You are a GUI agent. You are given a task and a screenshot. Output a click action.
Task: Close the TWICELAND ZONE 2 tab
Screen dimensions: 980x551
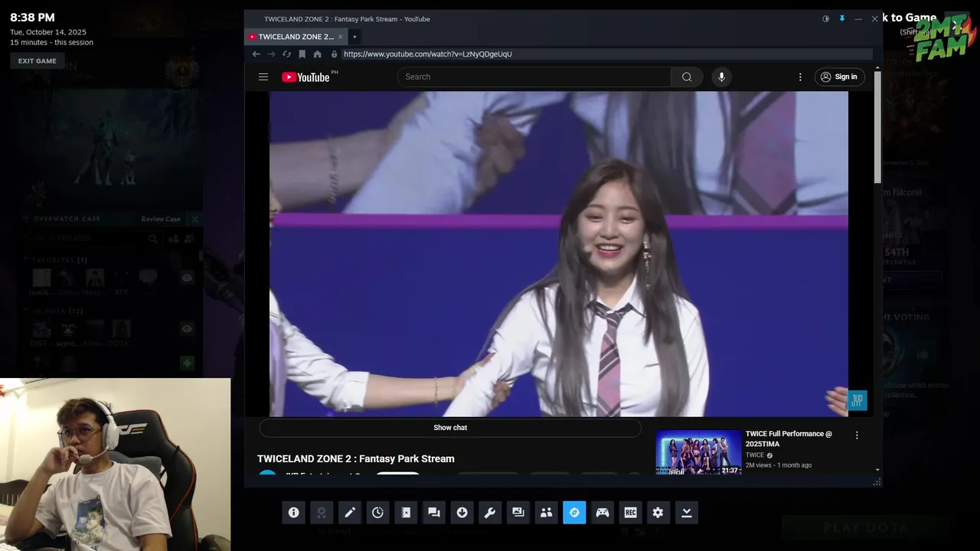(340, 37)
